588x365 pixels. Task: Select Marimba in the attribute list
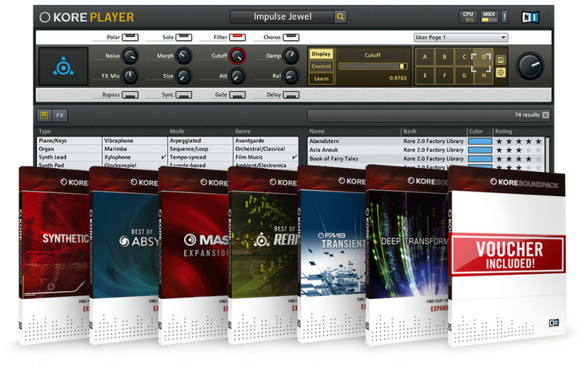tap(135, 149)
